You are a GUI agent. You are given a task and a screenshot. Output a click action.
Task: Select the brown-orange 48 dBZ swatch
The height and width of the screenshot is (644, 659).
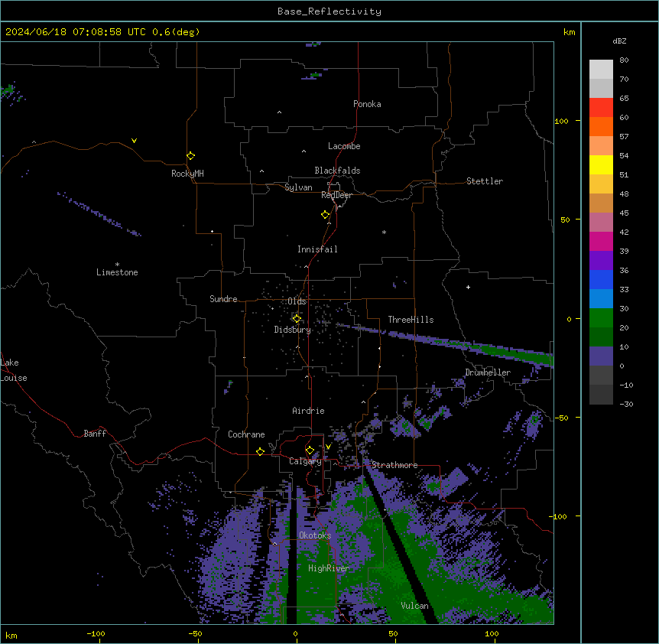point(601,203)
